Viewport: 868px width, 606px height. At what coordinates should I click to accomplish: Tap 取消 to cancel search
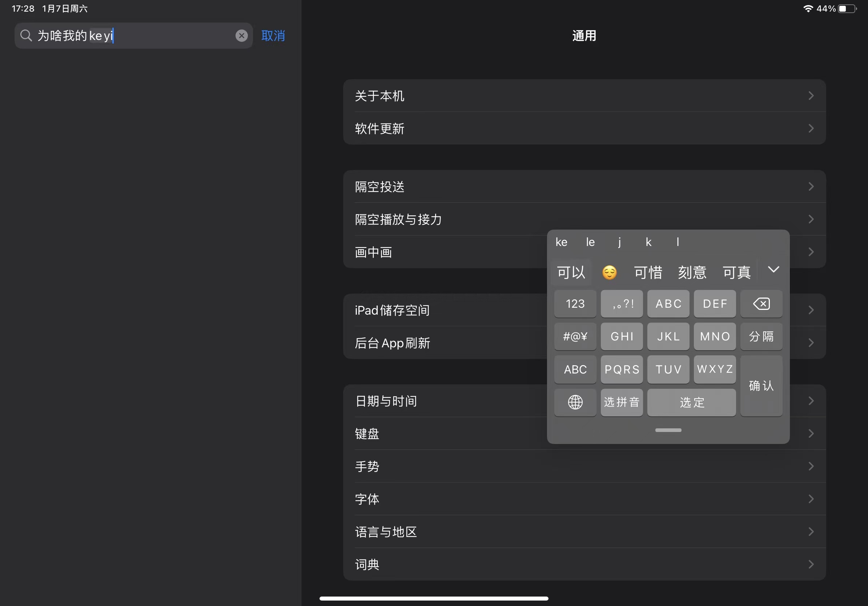point(273,36)
